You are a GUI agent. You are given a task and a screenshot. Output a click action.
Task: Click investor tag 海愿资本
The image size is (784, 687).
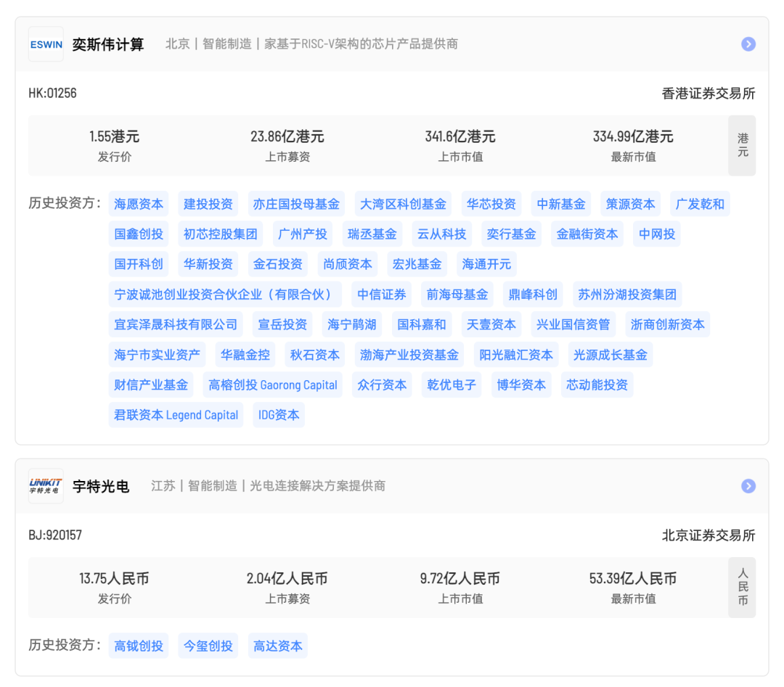pyautogui.click(x=139, y=204)
